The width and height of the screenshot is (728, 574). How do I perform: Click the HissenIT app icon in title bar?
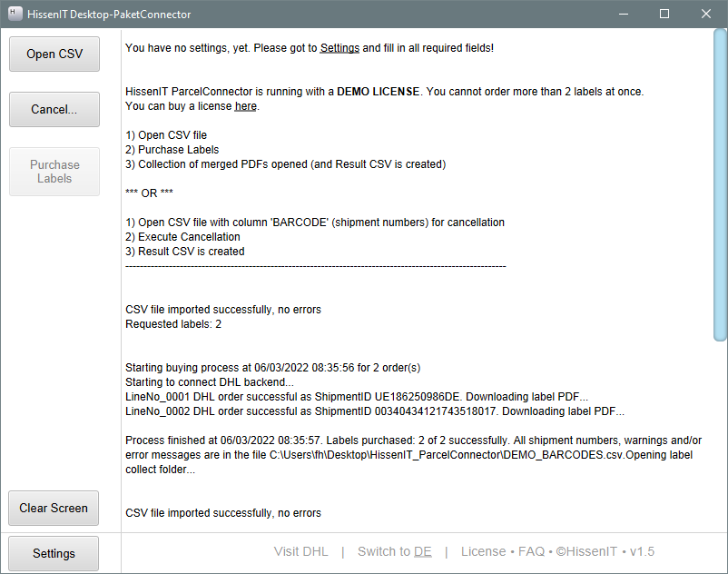tap(15, 14)
